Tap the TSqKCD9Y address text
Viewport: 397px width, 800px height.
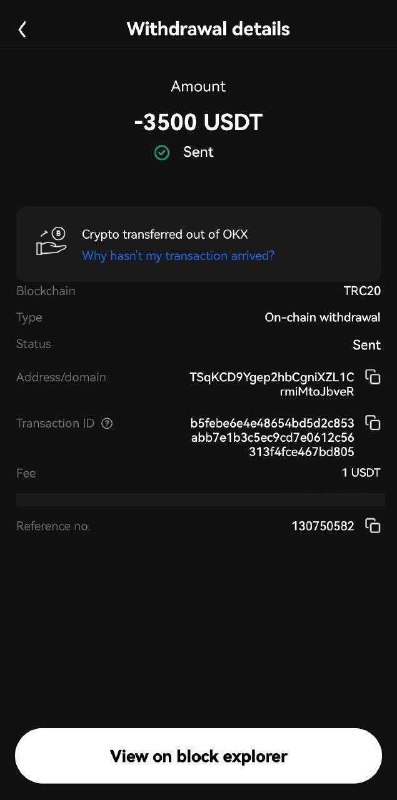(271, 384)
